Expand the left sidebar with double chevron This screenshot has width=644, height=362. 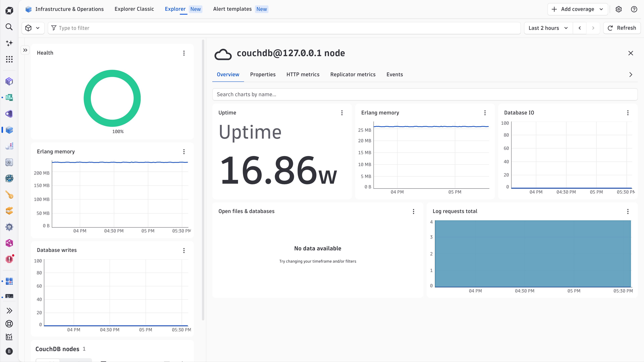coord(9,311)
